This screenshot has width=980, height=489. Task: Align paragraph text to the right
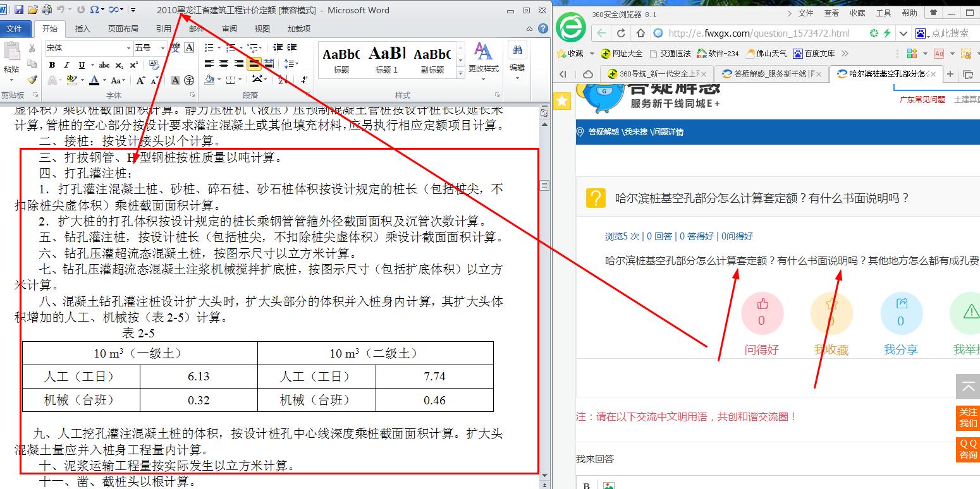tap(238, 64)
